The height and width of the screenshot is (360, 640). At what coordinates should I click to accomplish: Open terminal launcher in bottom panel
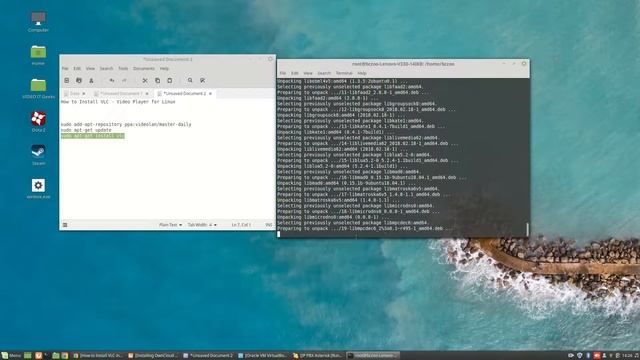(x=46, y=356)
